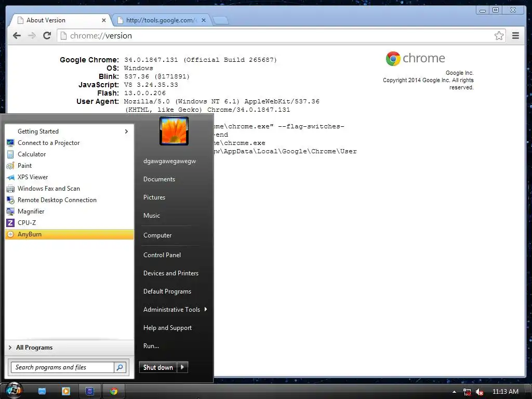
Task: Show hidden system tray icons
Action: point(454,392)
